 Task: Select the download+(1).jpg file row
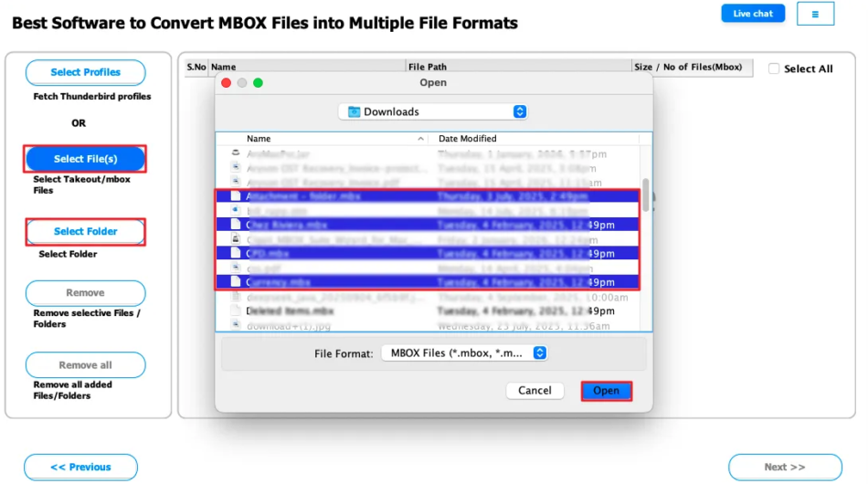pyautogui.click(x=428, y=326)
